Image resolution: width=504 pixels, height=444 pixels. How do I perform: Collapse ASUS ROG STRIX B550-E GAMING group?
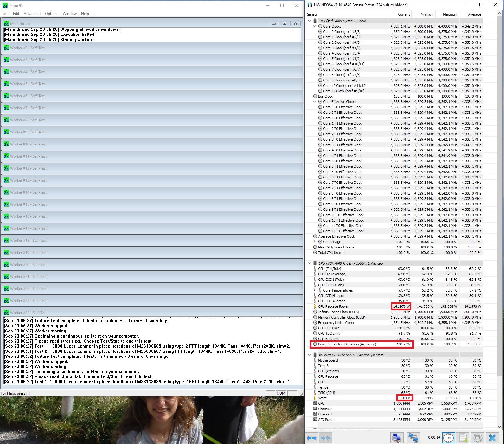coord(309,355)
